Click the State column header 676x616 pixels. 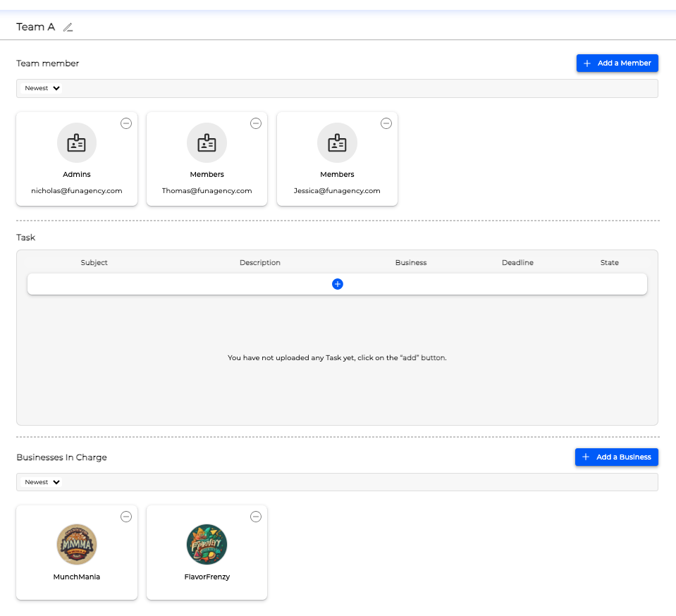click(x=609, y=263)
